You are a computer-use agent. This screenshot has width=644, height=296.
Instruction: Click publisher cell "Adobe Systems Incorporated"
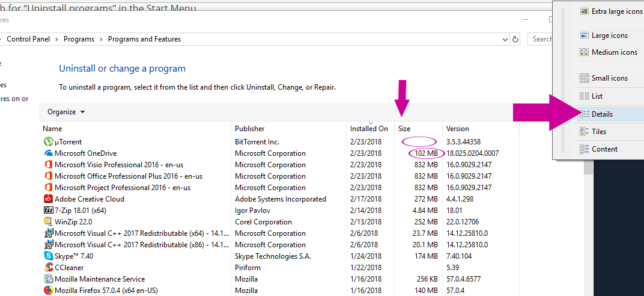[281, 199]
